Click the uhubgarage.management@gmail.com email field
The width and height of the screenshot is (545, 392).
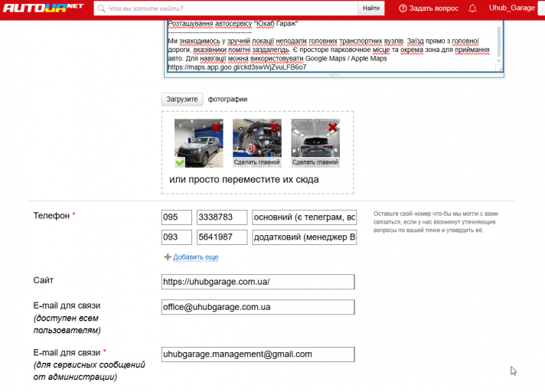click(258, 354)
